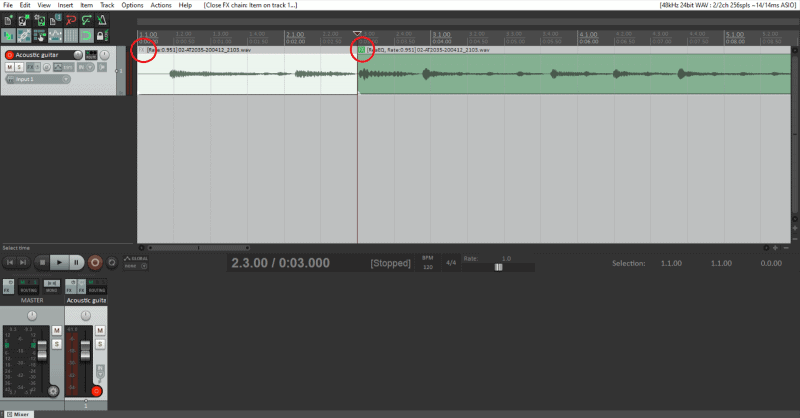Viewport: 800px width, 418px height.
Task: Click Acoustic guitar track name field
Action: [43, 55]
